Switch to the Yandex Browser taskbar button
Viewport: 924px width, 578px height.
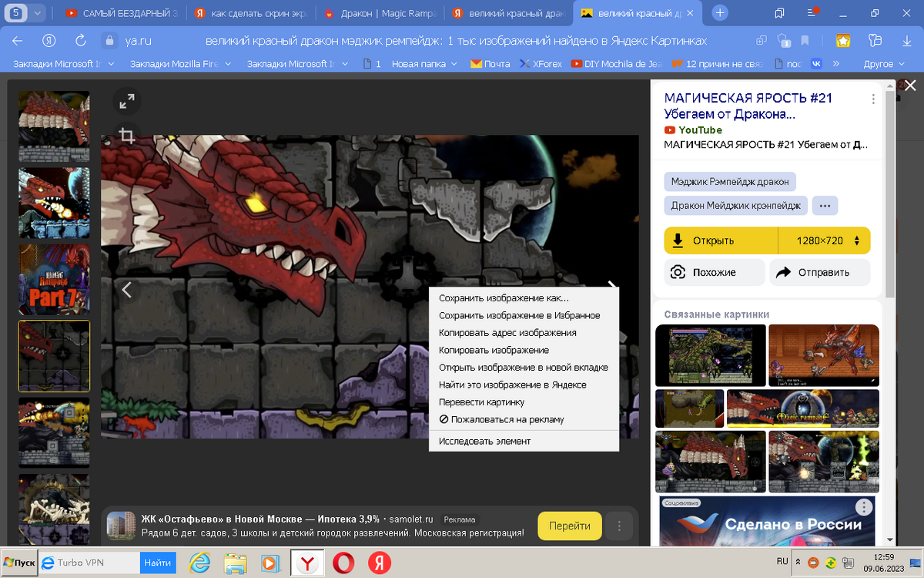[307, 563]
